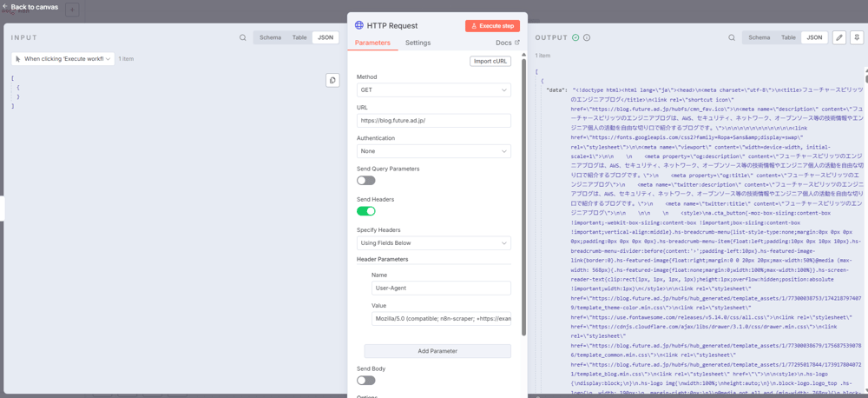
Task: Click the output info circle icon
Action: coord(587,37)
